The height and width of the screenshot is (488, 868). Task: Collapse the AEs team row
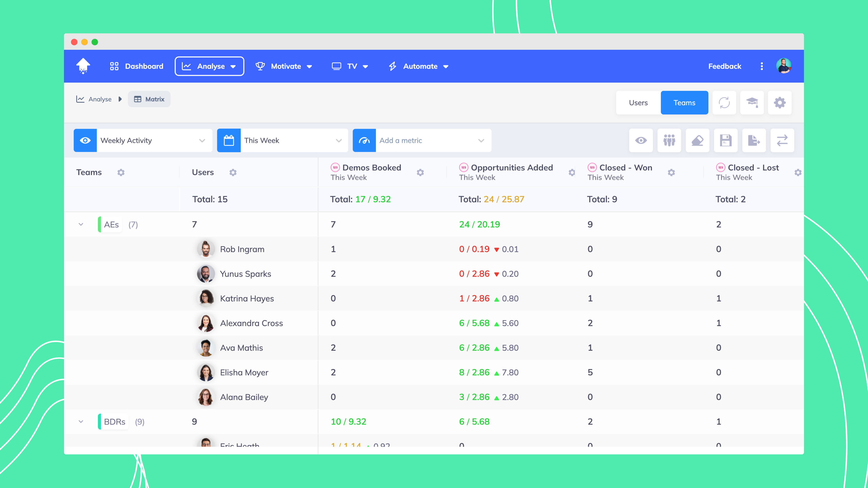(80, 224)
